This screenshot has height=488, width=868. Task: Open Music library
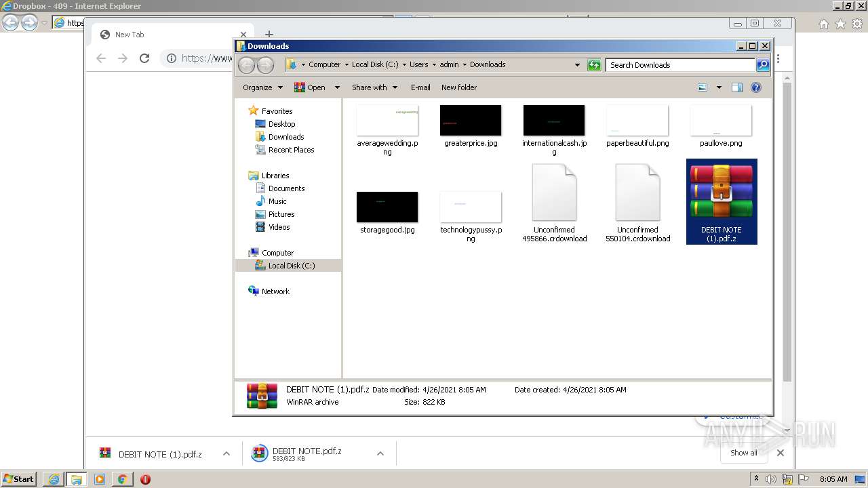(x=277, y=201)
